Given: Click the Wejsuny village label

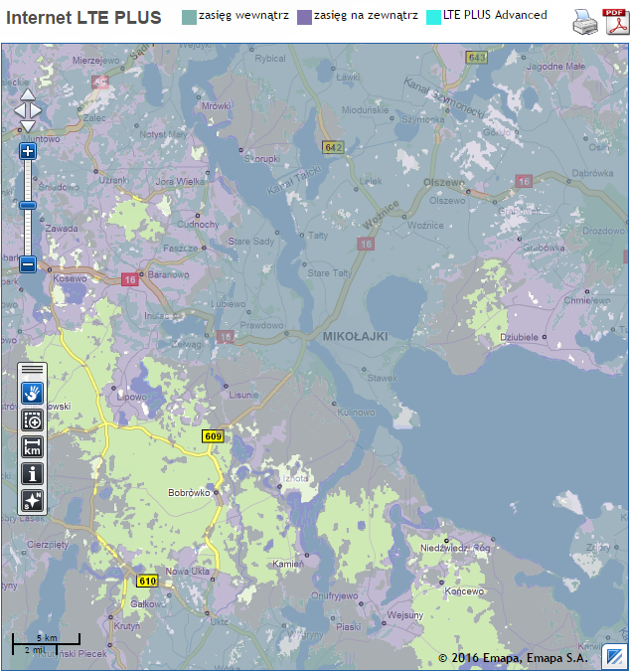Looking at the screenshot, I should [x=405, y=615].
